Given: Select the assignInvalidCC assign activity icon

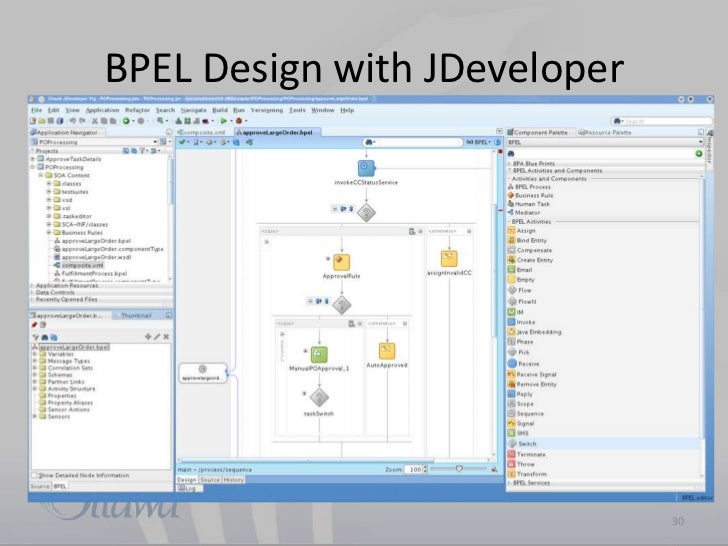Looking at the screenshot, I should tap(449, 259).
